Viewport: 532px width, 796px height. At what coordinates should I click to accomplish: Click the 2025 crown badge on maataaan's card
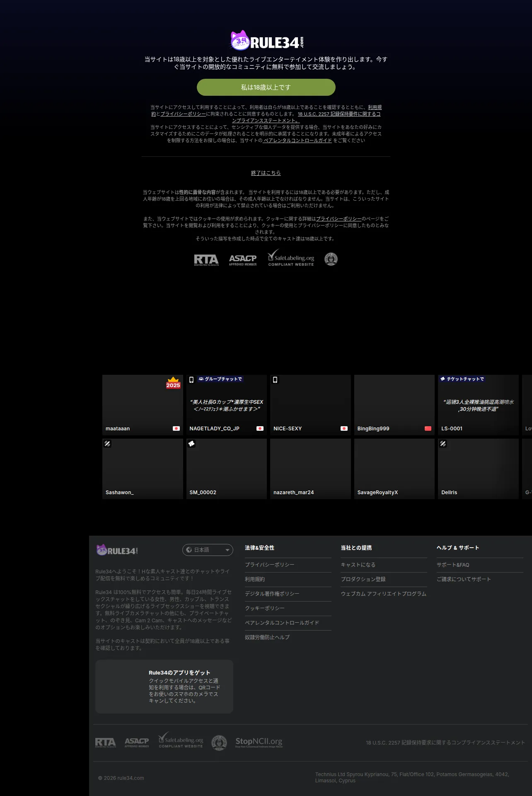(173, 383)
